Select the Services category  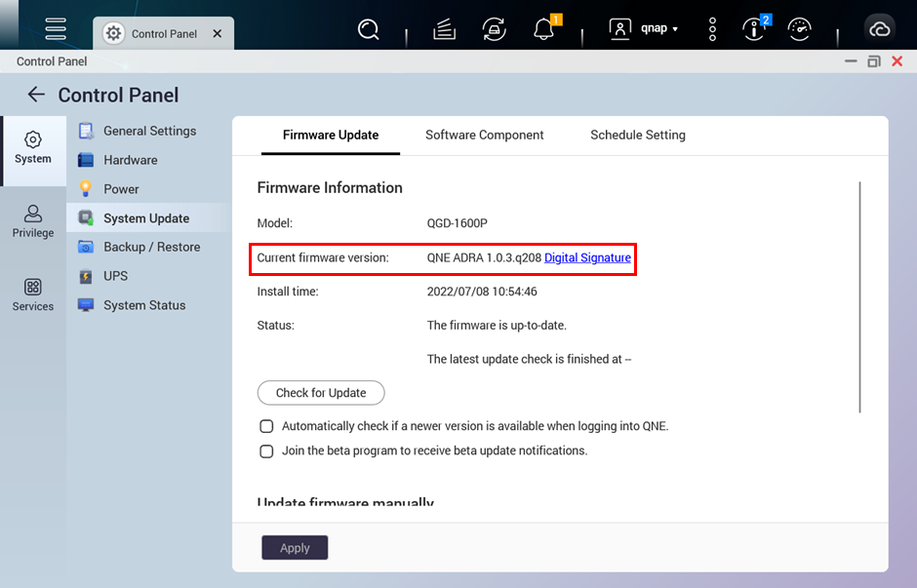pyautogui.click(x=33, y=294)
